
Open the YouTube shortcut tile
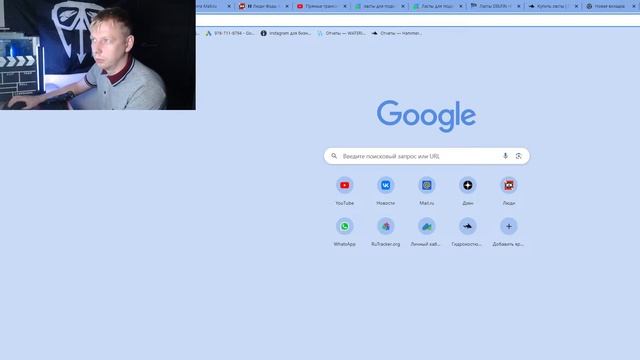pos(344,191)
